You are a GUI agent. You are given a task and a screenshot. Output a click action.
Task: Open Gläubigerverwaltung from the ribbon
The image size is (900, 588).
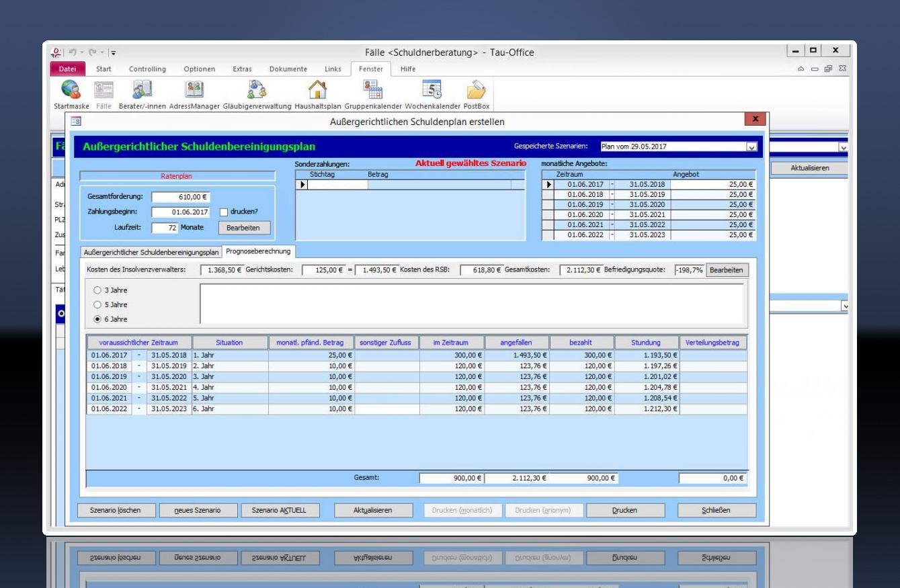click(257, 90)
